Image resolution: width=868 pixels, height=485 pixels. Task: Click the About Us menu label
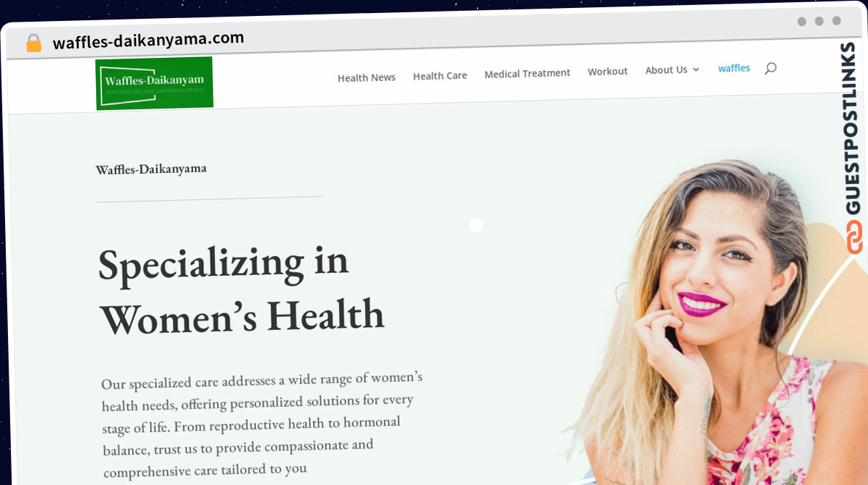pyautogui.click(x=666, y=70)
